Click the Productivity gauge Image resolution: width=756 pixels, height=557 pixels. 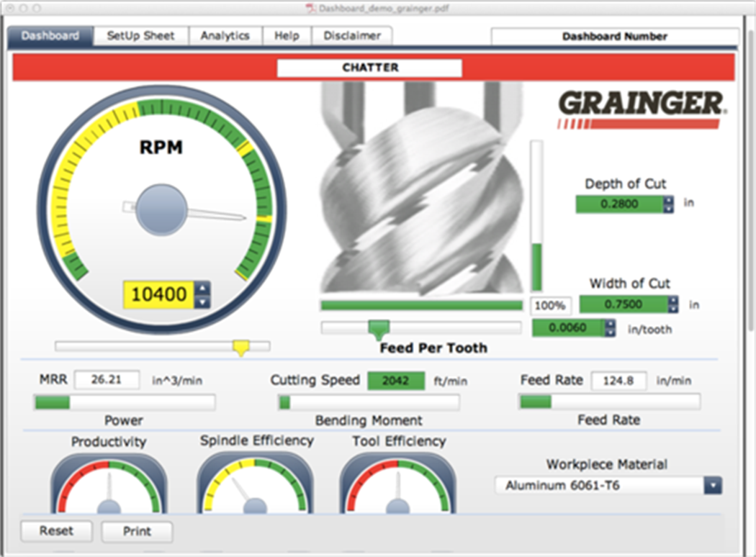109,484
